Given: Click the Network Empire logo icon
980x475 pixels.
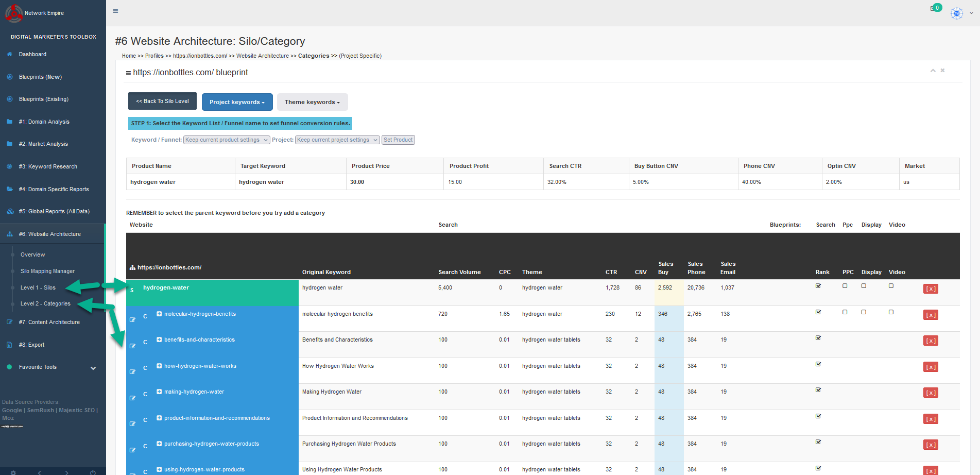Looking at the screenshot, I should (x=13, y=13).
